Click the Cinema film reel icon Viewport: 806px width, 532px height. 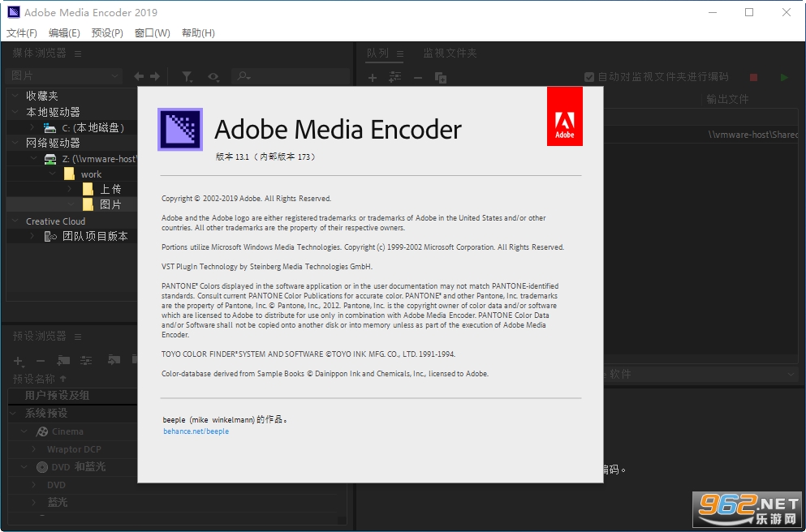(x=42, y=431)
